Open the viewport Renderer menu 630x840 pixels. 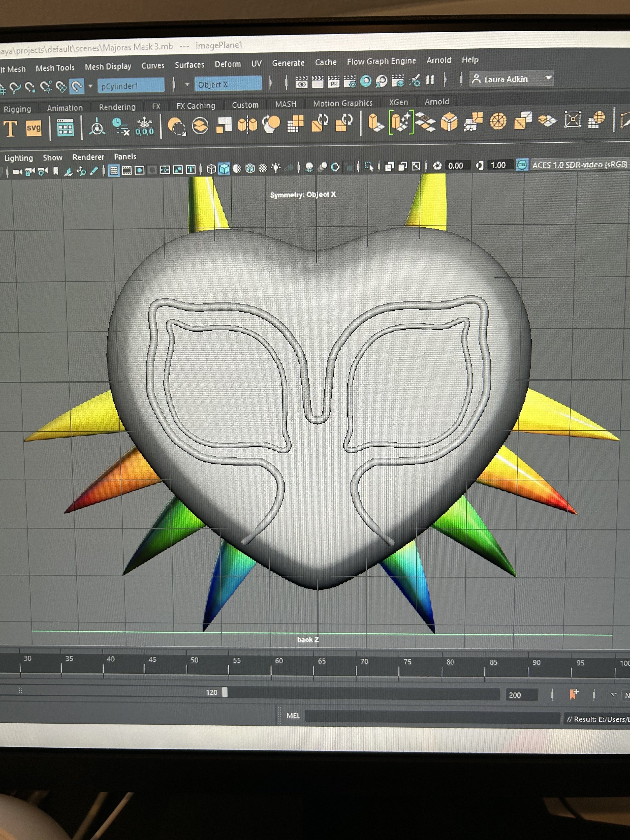coord(88,157)
